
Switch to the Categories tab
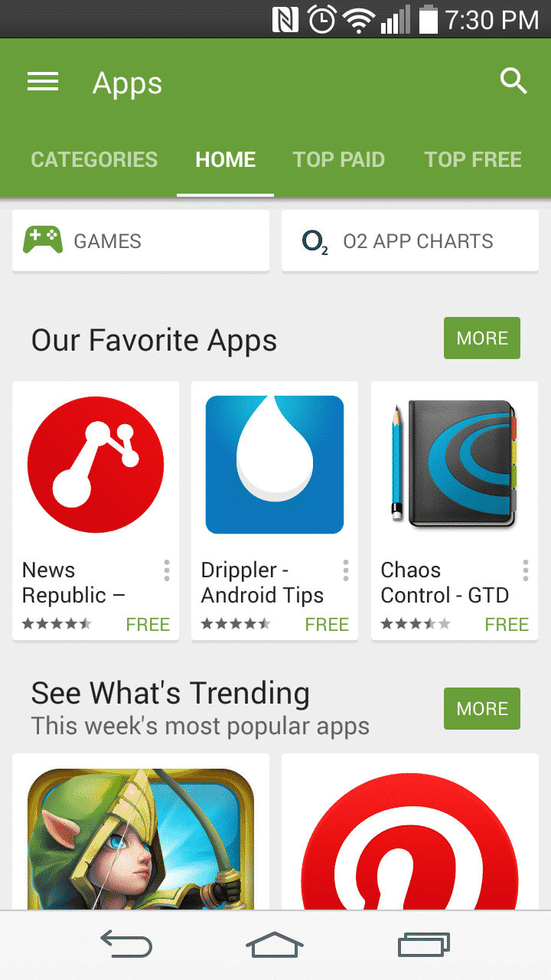[x=94, y=159]
